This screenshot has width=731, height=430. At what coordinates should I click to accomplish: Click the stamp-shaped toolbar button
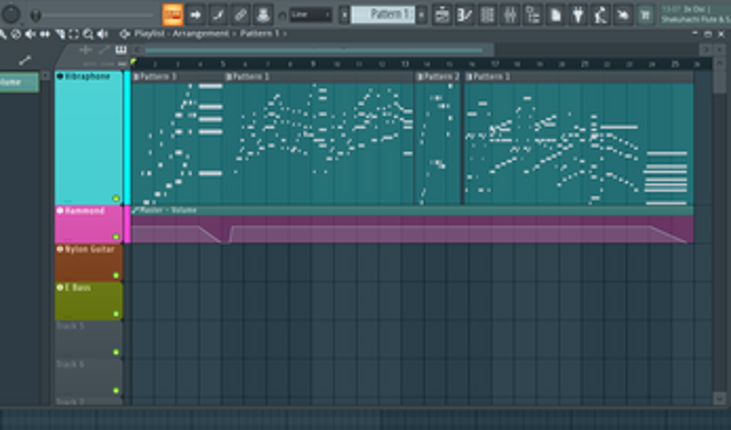(263, 15)
